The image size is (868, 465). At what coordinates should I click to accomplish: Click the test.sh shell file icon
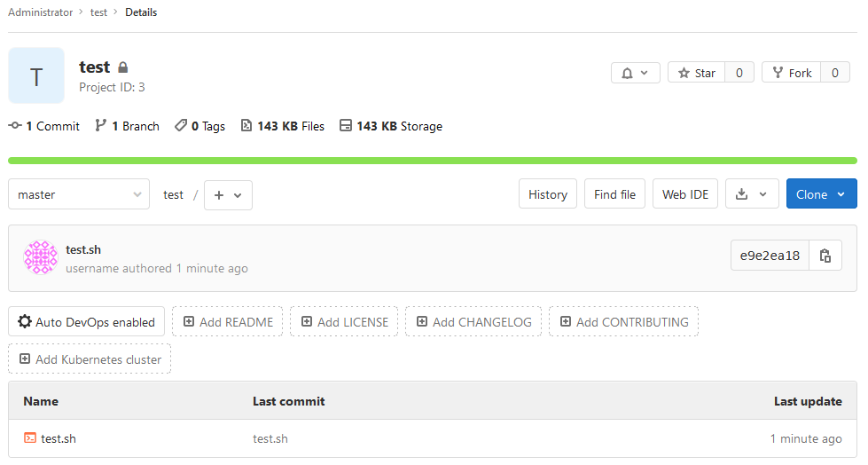pyautogui.click(x=30, y=438)
